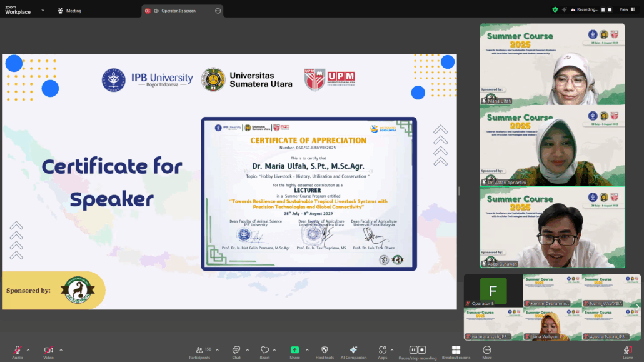Select Maria Ulfah's video thumbnail
The width and height of the screenshot is (644, 362).
[551, 64]
